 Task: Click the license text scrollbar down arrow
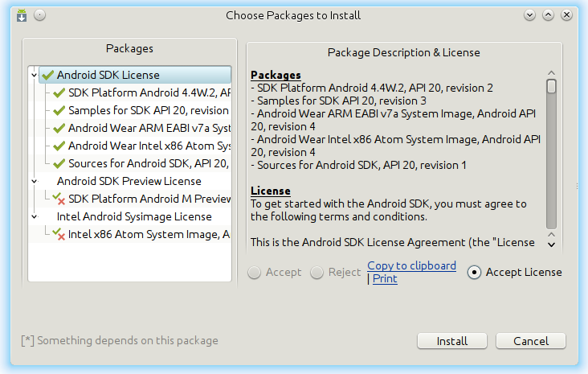pos(551,243)
